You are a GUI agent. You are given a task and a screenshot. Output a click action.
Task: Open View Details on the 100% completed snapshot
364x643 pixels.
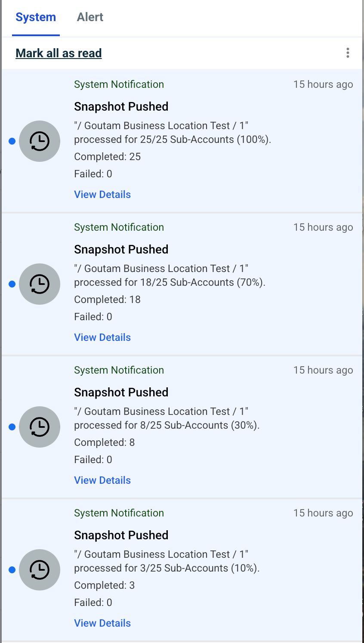coord(102,194)
